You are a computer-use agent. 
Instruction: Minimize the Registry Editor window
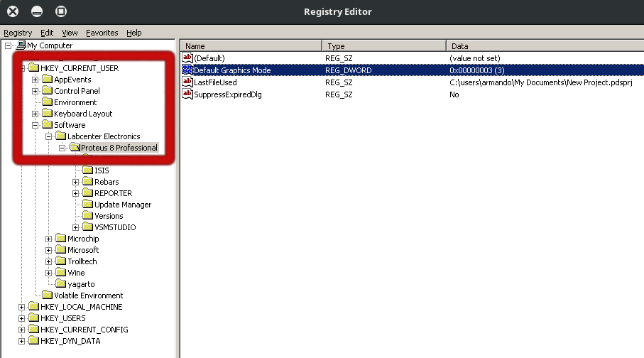37,11
